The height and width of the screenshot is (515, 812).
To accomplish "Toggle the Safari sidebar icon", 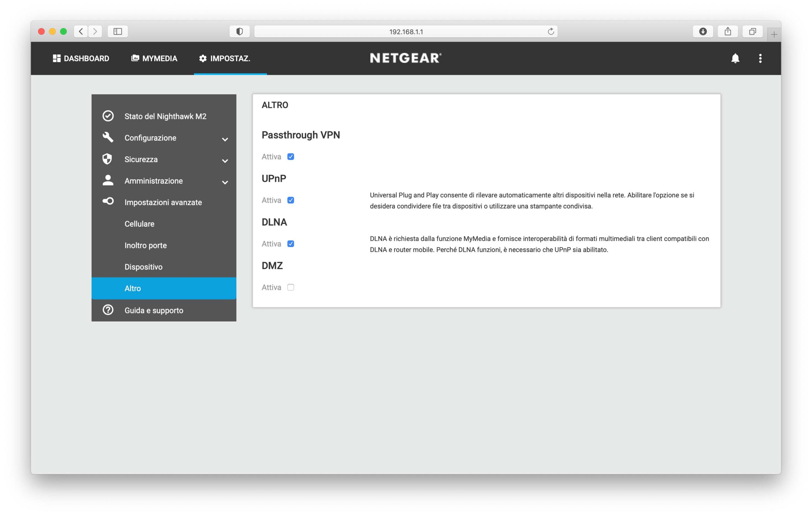I will (117, 31).
